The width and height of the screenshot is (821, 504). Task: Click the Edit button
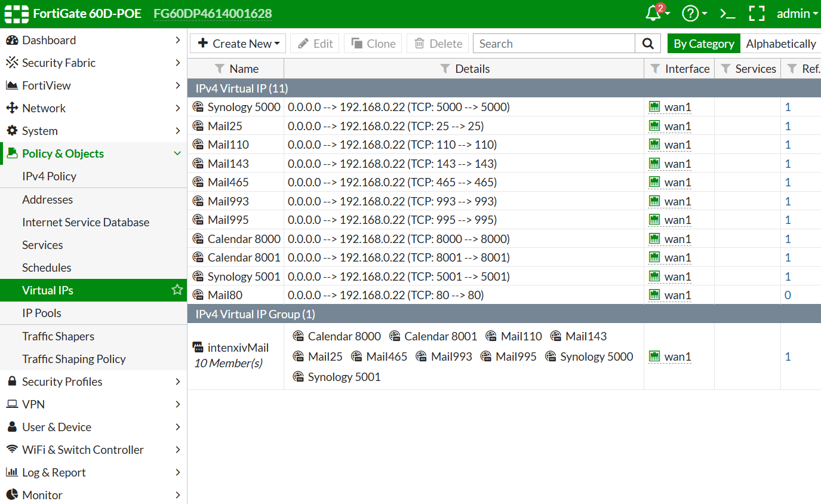[315, 44]
